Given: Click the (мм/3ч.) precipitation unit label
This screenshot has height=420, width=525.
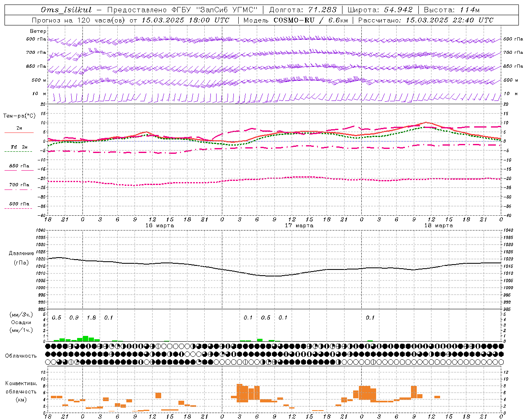Looking at the screenshot, I should pyautogui.click(x=21, y=315).
